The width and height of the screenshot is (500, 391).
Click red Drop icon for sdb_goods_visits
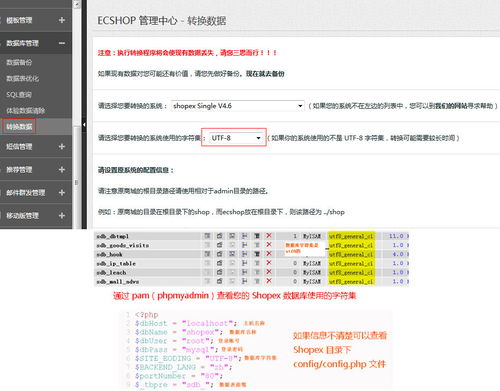point(269,245)
